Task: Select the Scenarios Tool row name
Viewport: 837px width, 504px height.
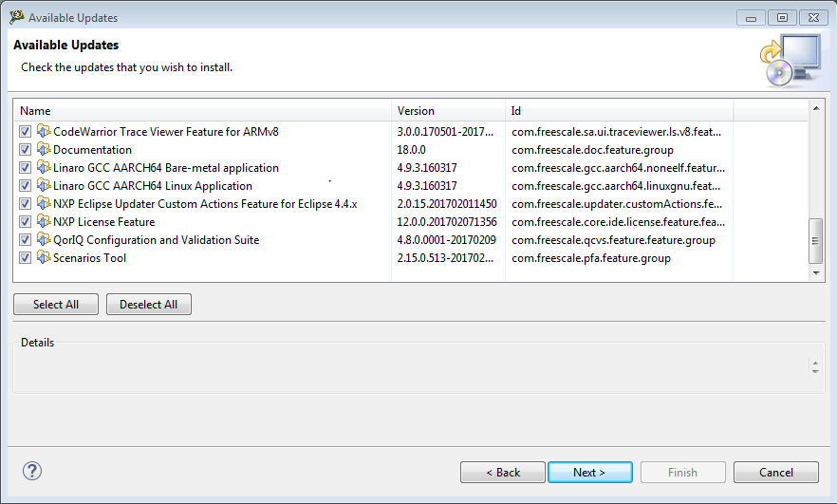Action: click(89, 258)
